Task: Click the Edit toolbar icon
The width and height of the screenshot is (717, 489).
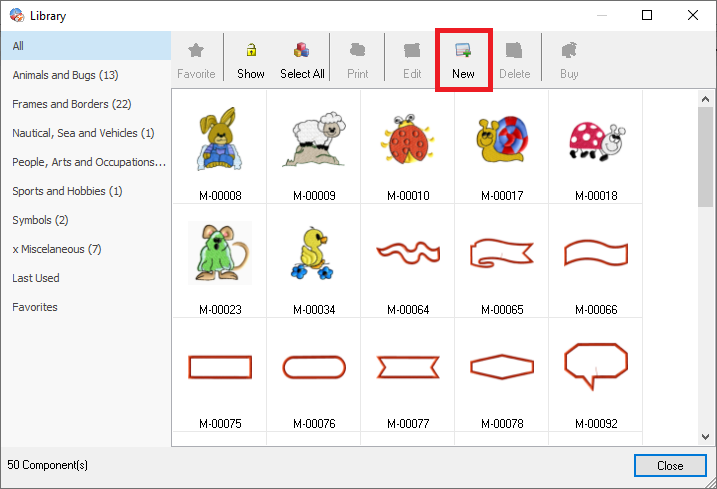Action: [x=411, y=51]
